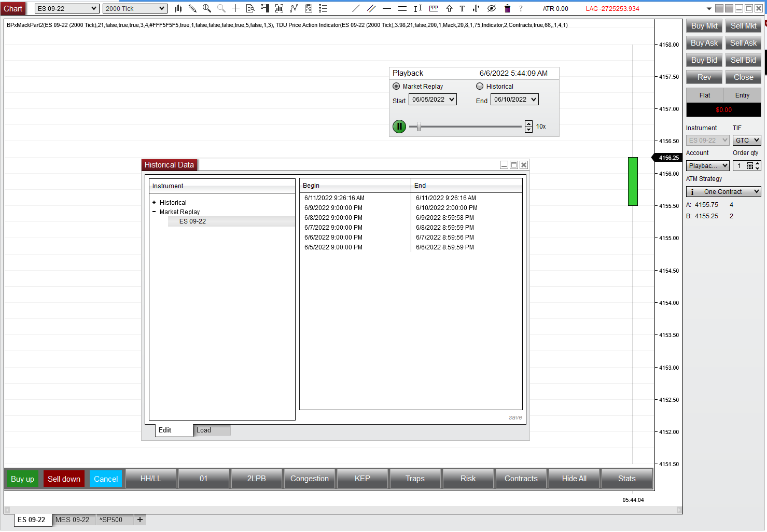767x532 pixels.
Task: Toggle the HH/LL indicator button
Action: pos(151,479)
